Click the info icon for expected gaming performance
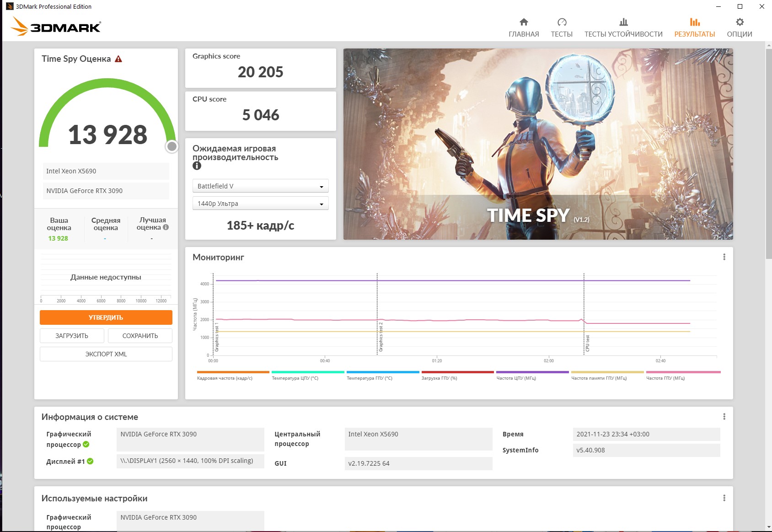Image resolution: width=772 pixels, height=532 pixels. [x=197, y=166]
